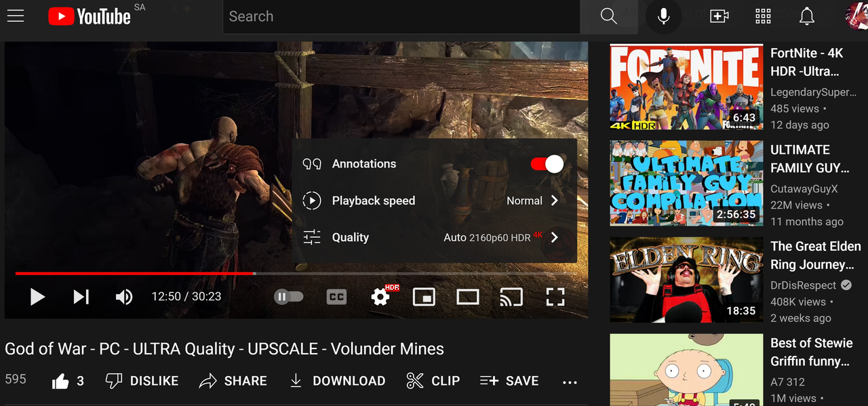Image resolution: width=868 pixels, height=406 pixels.
Task: Toggle closed captions CC button
Action: click(x=336, y=297)
